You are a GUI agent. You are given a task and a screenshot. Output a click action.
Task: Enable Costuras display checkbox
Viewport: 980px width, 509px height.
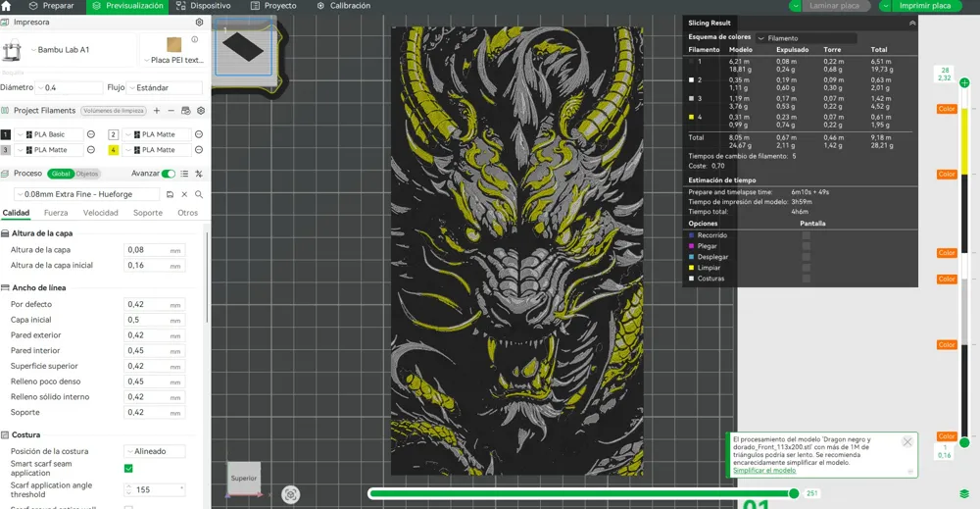807,279
